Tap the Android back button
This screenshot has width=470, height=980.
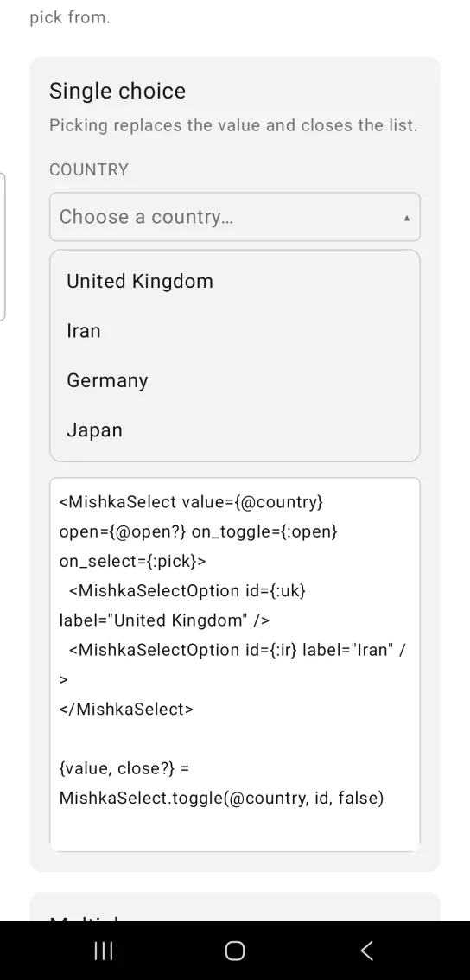tap(367, 951)
